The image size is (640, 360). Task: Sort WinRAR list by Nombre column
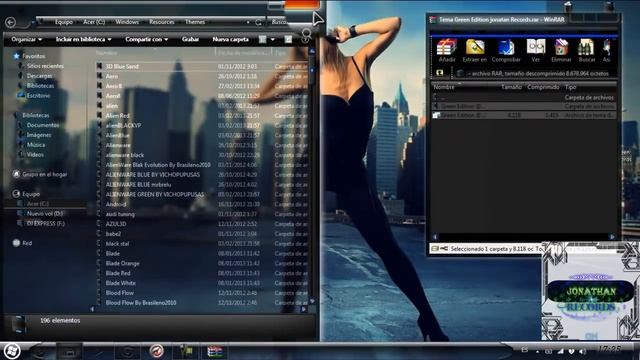click(x=444, y=87)
